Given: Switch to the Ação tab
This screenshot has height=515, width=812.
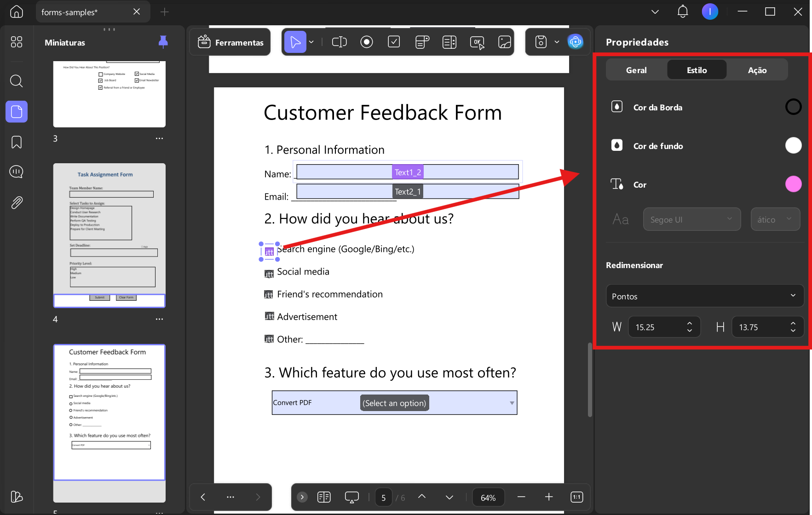Looking at the screenshot, I should click(757, 70).
